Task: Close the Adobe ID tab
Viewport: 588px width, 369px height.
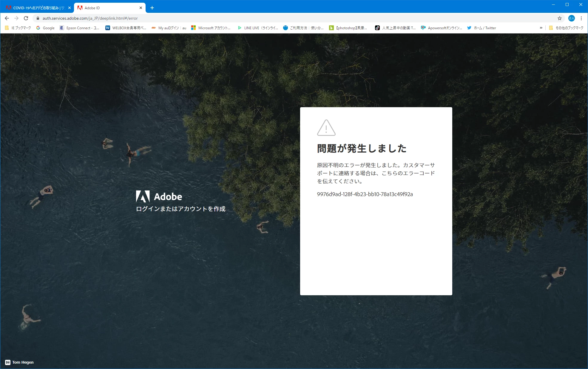Action: (x=141, y=8)
